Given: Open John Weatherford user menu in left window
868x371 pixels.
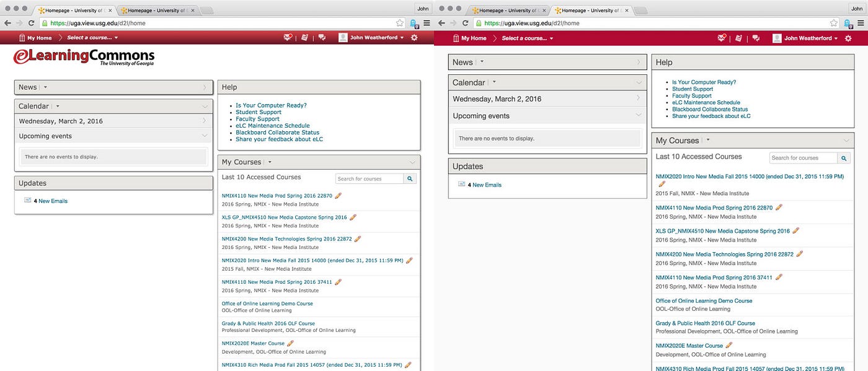Looking at the screenshot, I should click(371, 38).
